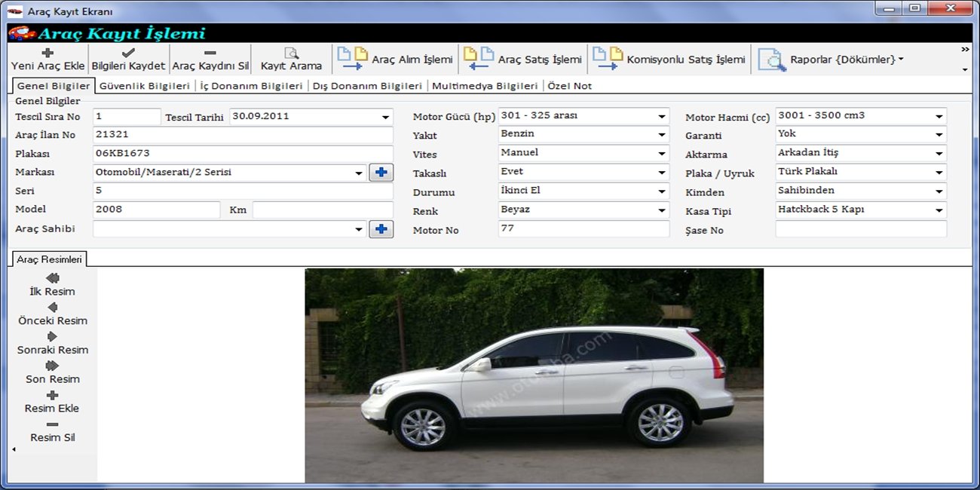Click the Şase No input field
This screenshot has height=490, width=980.
tap(860, 230)
